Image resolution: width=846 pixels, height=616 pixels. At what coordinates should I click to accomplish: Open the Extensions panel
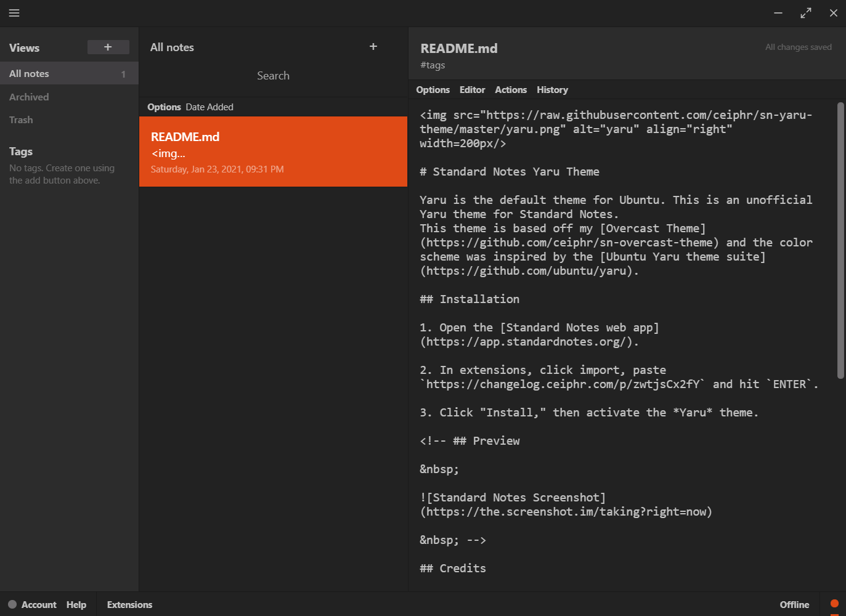point(129,605)
